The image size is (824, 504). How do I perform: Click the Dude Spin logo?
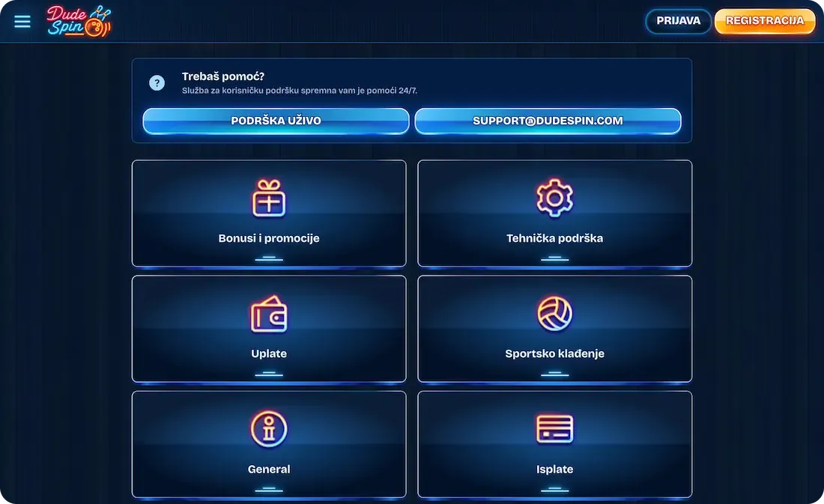pos(79,22)
